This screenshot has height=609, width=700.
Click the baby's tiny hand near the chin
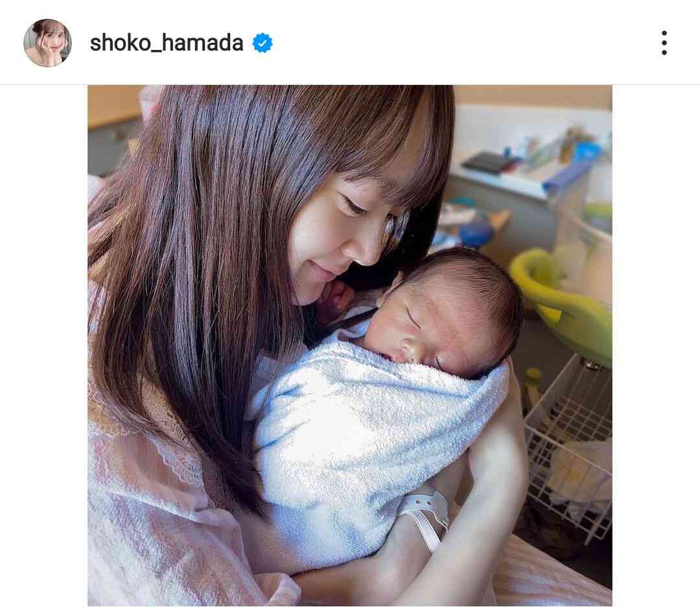point(338,297)
